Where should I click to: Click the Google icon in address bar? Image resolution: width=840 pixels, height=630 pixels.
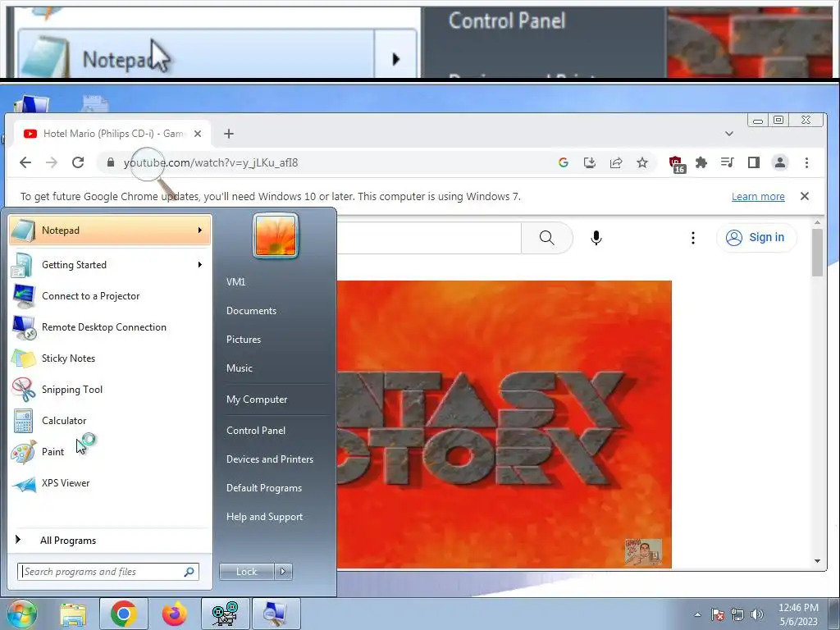tap(563, 162)
